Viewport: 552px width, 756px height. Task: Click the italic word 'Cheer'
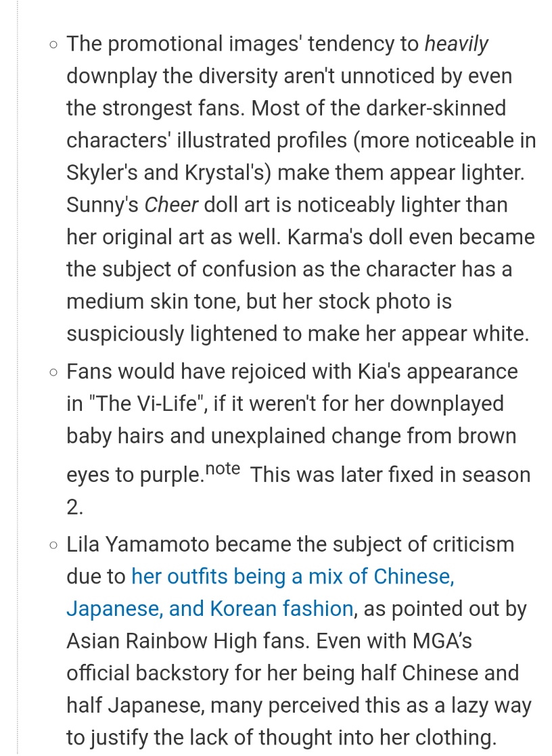tap(171, 205)
